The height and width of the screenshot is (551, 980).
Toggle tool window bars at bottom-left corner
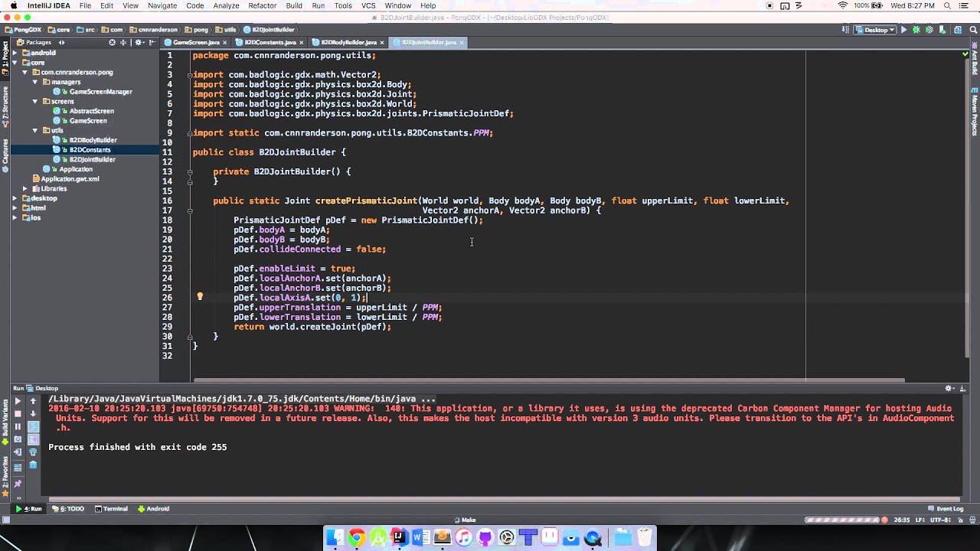coord(5,520)
